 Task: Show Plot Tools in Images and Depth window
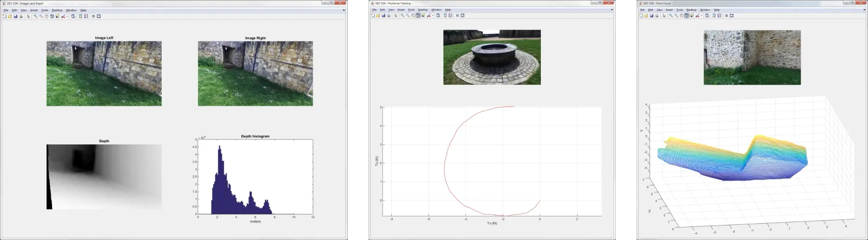(x=99, y=16)
